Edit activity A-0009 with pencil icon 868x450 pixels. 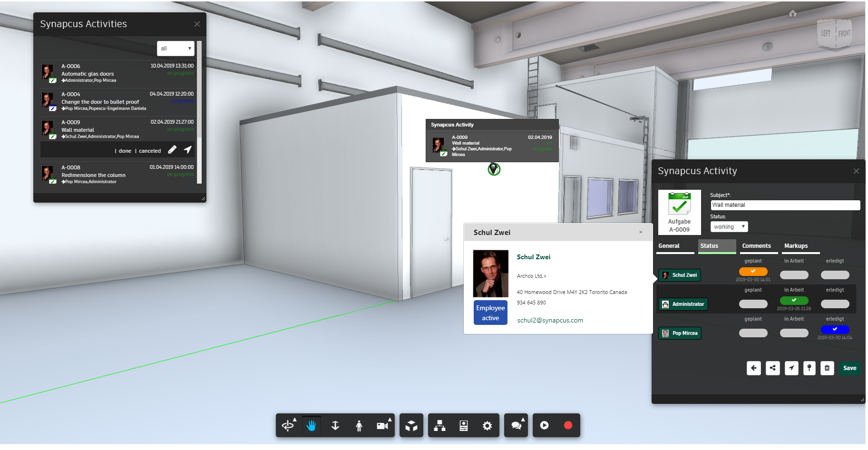pos(172,150)
